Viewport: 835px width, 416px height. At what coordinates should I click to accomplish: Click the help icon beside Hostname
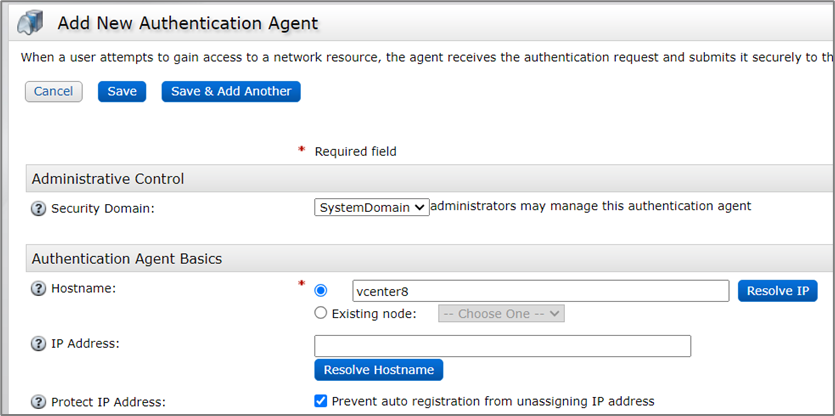(39, 289)
